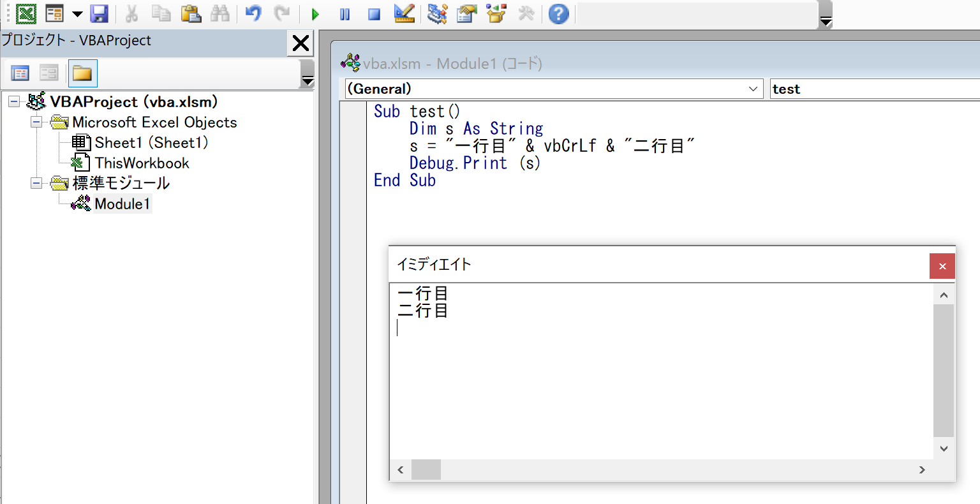980x504 pixels.
Task: Open the Object Browser icon
Action: [x=496, y=13]
